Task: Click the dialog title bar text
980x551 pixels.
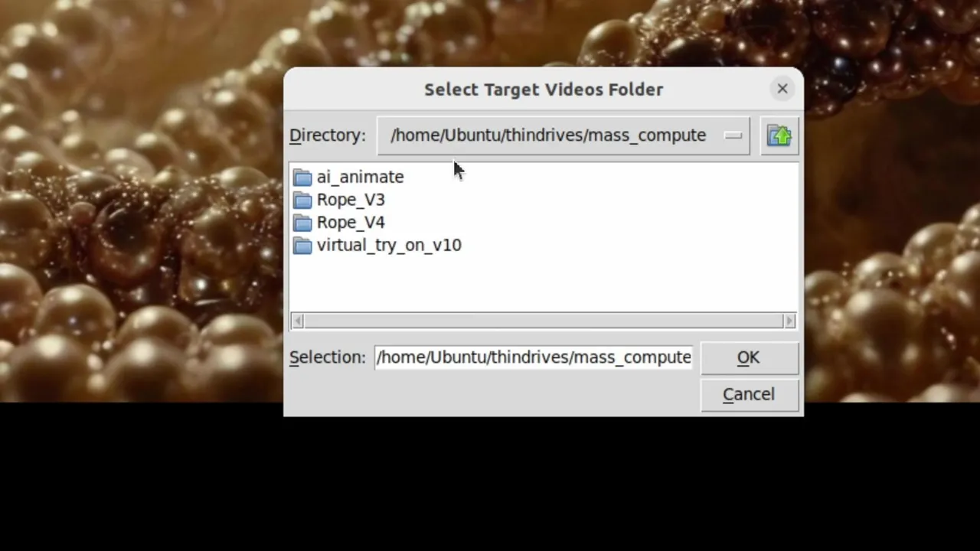Action: click(x=544, y=90)
